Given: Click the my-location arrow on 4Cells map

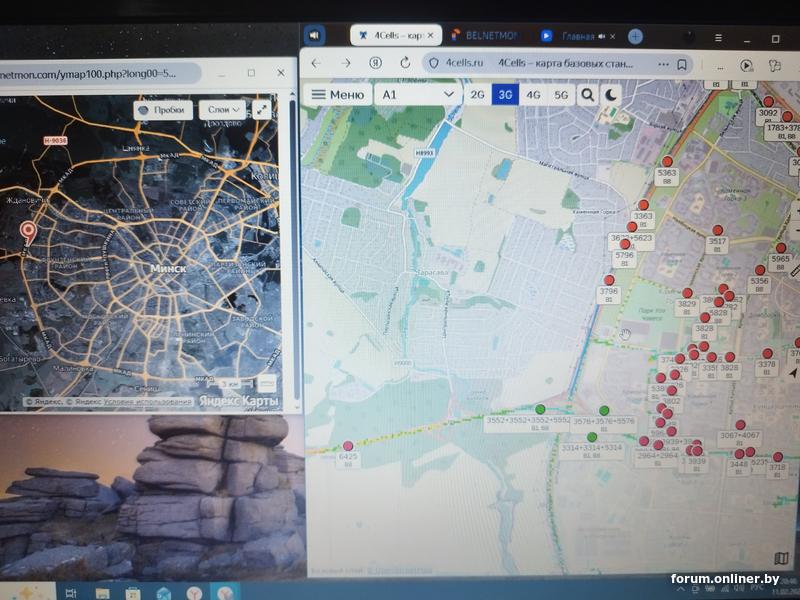Looking at the screenshot, I should [792, 373].
